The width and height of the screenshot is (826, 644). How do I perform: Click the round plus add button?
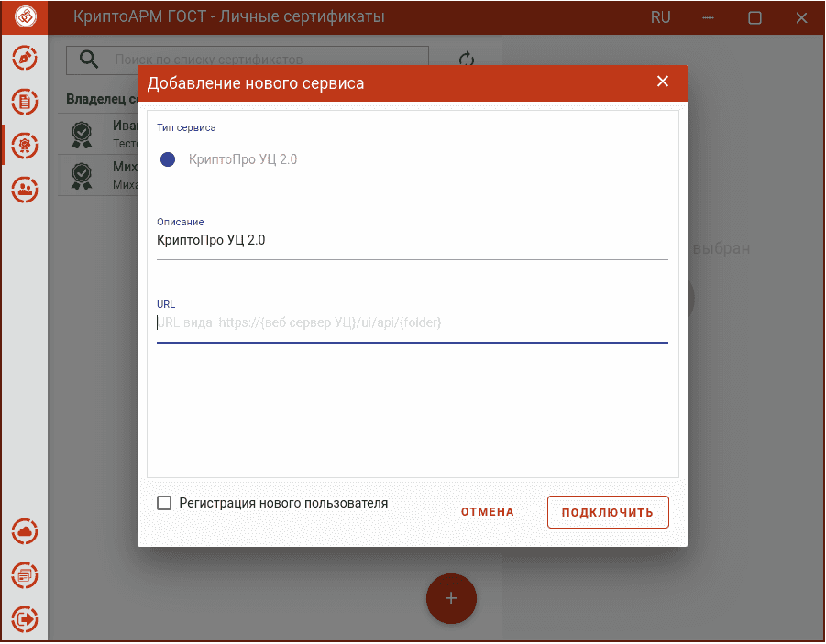pyautogui.click(x=451, y=599)
